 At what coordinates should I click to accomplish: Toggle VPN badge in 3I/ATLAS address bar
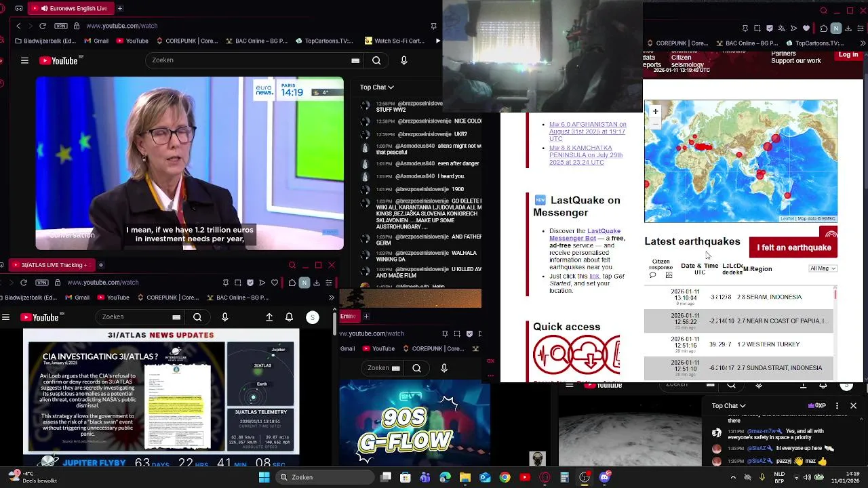pos(42,283)
